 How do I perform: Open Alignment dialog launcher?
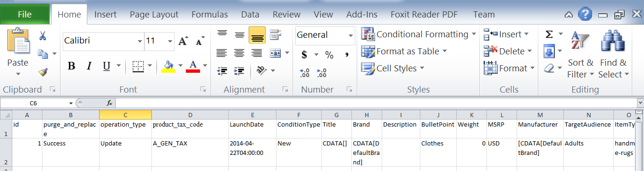coord(285,89)
